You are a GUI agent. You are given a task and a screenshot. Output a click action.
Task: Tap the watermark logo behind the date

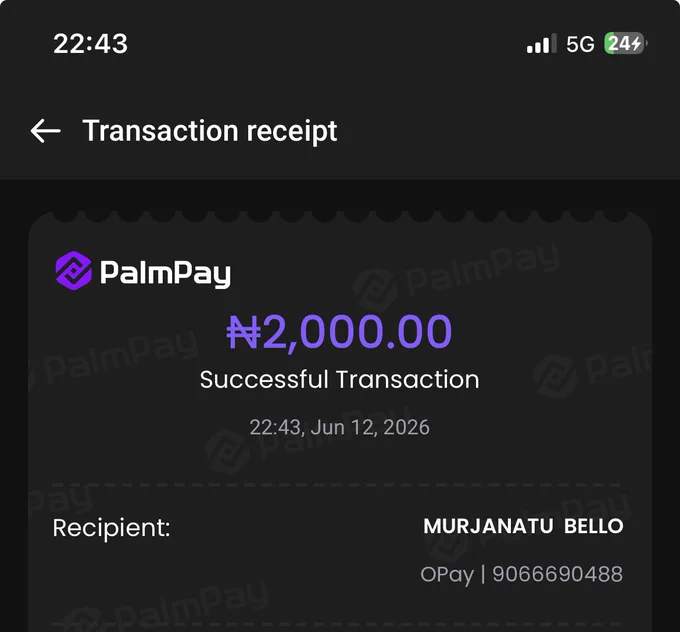click(x=228, y=452)
